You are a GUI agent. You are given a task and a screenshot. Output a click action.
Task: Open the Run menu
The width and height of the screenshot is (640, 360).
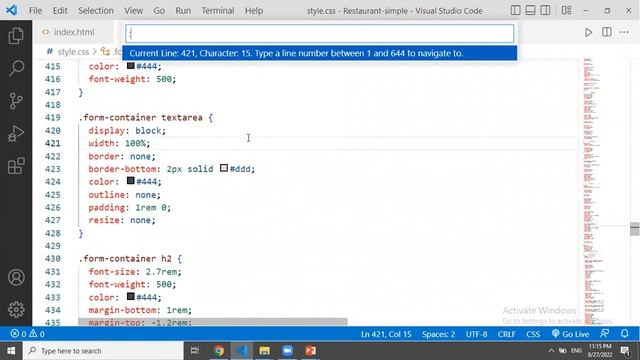[183, 11]
